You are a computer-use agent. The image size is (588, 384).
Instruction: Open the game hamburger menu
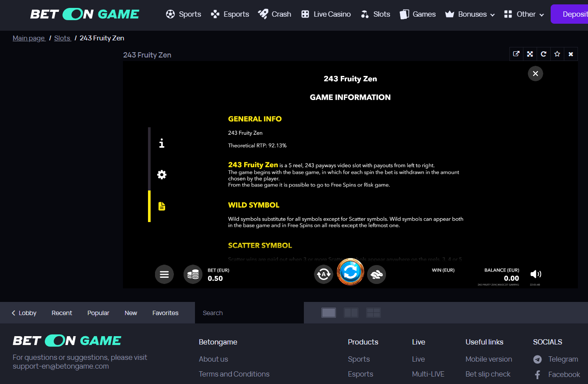click(x=164, y=274)
